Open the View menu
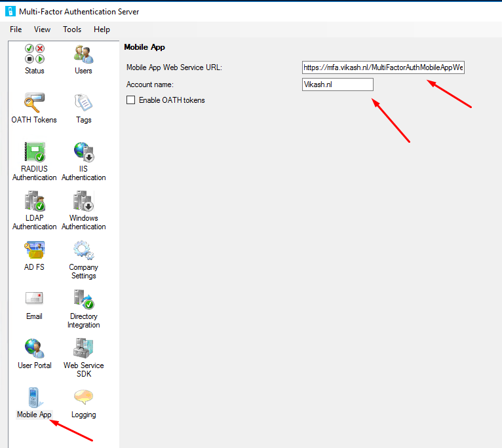502x448 pixels. [x=42, y=29]
